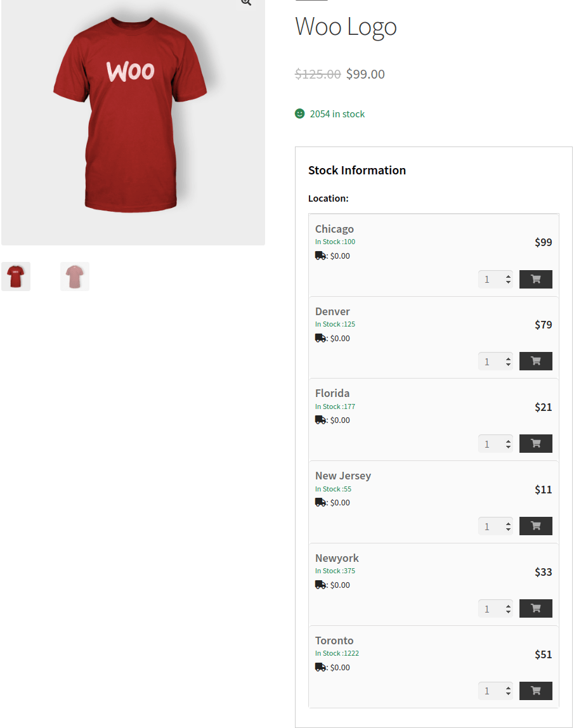The width and height of the screenshot is (574, 728).
Task: Add Denver stock to cart
Action: pos(535,361)
